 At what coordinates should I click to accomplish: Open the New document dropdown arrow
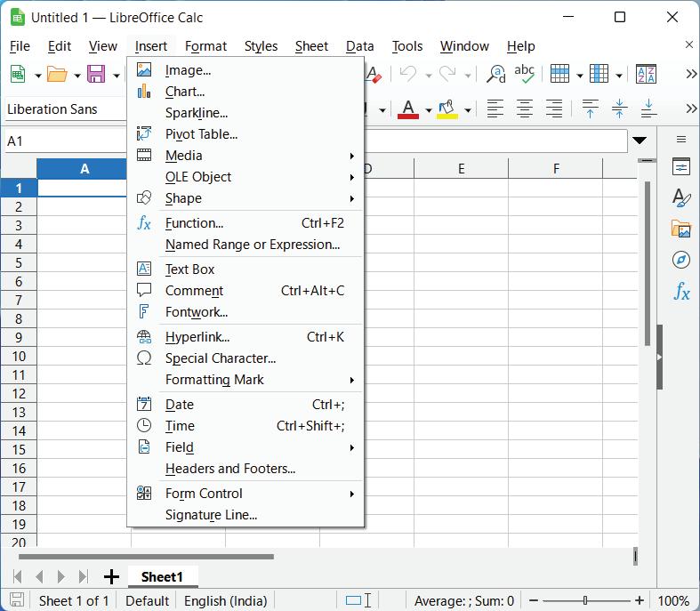38,76
